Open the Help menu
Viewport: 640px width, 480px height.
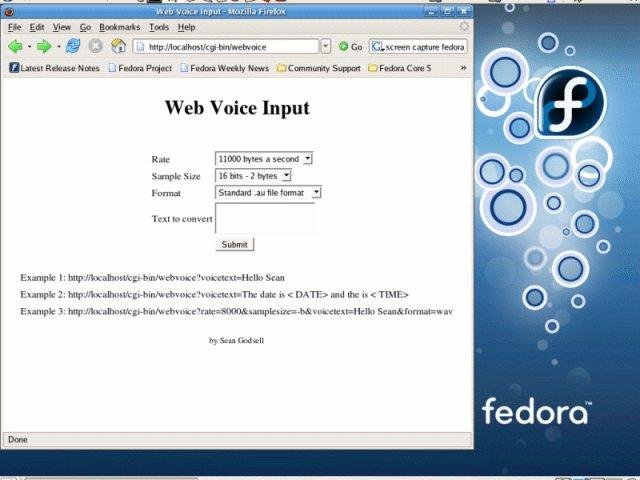pyautogui.click(x=187, y=27)
